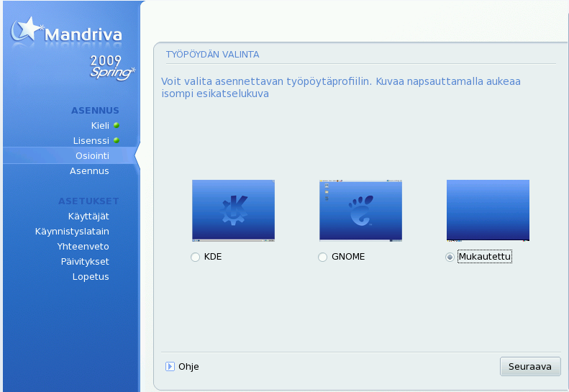
Task: Click the instruction text starting Voit valita
Action: (x=341, y=88)
